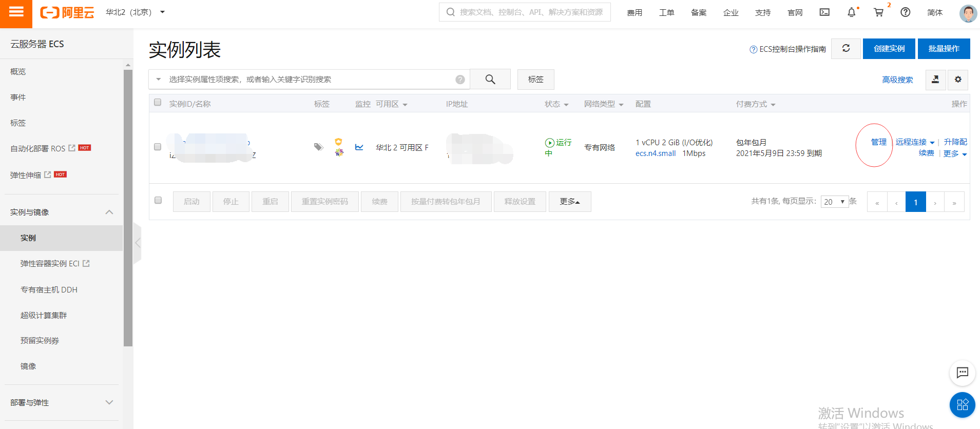The image size is (980, 429).
Task: Click the 批量操作 button
Action: 944,49
